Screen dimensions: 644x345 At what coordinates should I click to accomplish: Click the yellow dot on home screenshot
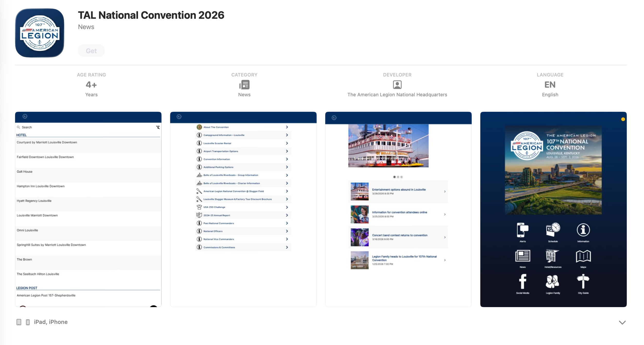[x=623, y=119]
